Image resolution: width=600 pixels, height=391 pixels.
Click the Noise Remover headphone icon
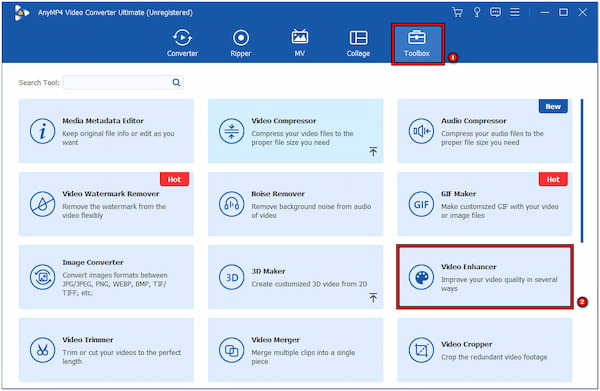[x=232, y=204]
